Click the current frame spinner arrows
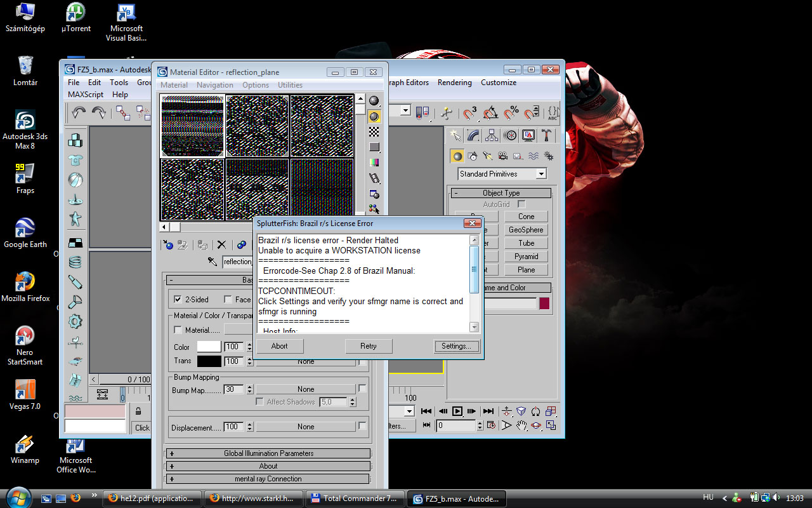The height and width of the screenshot is (508, 812). coord(480,425)
